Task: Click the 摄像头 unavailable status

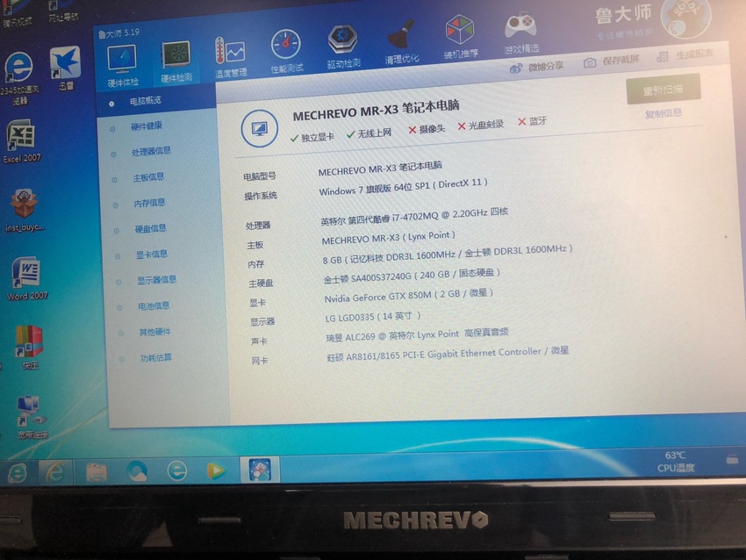Action: tap(427, 129)
